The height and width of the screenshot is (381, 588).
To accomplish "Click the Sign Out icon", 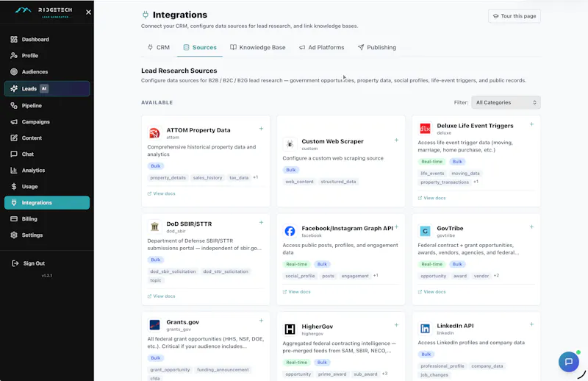I will [x=15, y=263].
